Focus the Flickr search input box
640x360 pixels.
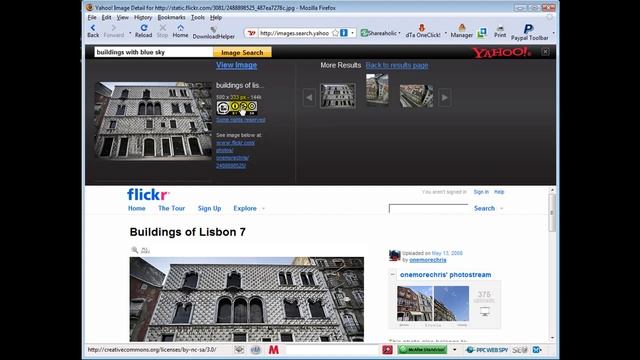point(429,209)
